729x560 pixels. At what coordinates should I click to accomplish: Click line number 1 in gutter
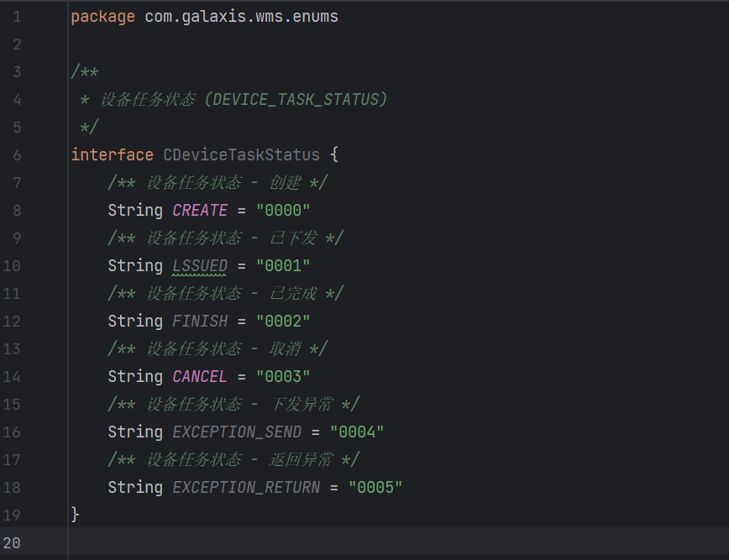coord(17,17)
